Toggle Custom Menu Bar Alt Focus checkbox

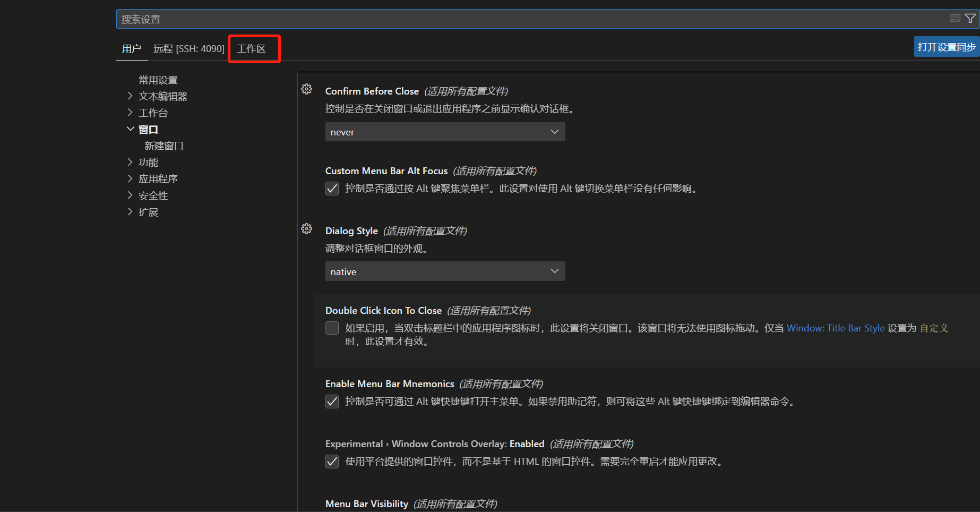(332, 189)
